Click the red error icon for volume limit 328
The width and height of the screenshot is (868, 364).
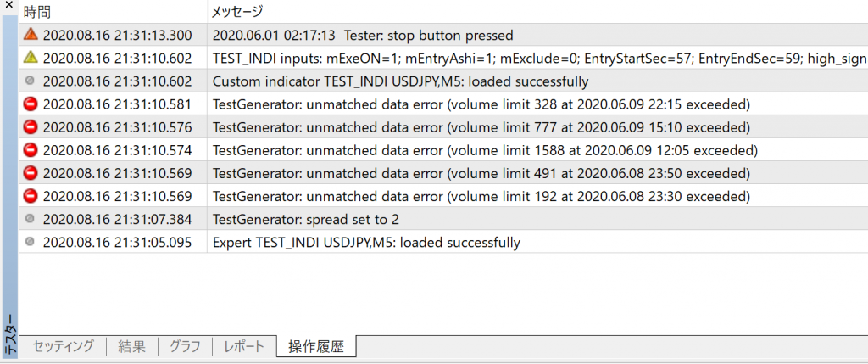pos(31,104)
